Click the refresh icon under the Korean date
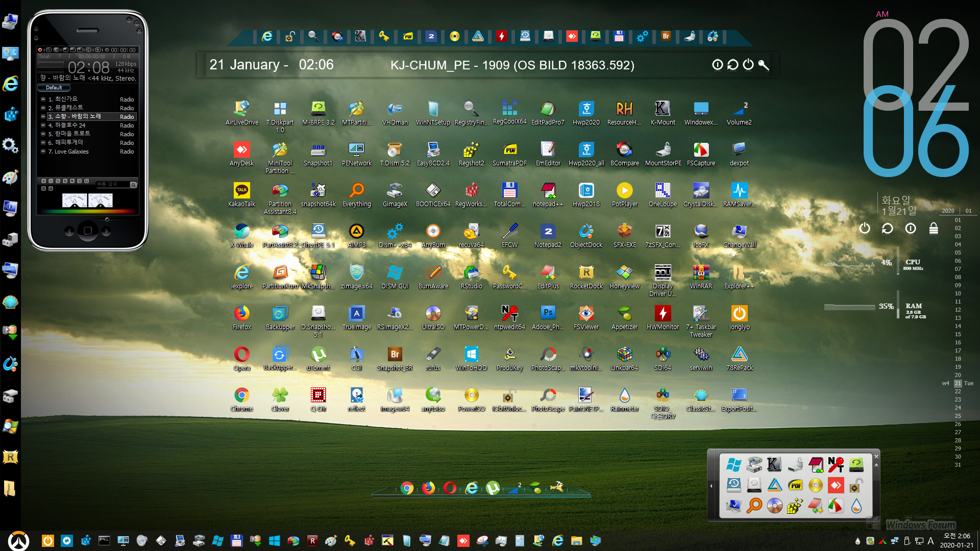 pos(888,228)
